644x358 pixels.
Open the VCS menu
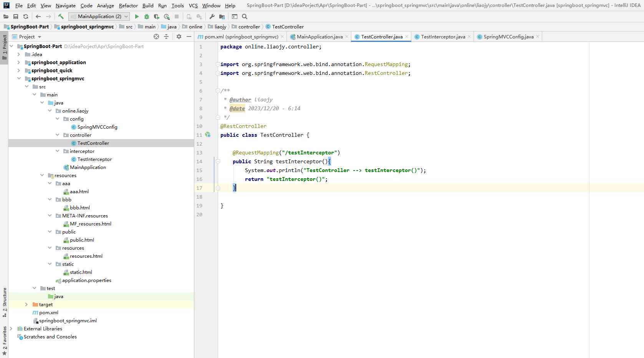pos(193,5)
